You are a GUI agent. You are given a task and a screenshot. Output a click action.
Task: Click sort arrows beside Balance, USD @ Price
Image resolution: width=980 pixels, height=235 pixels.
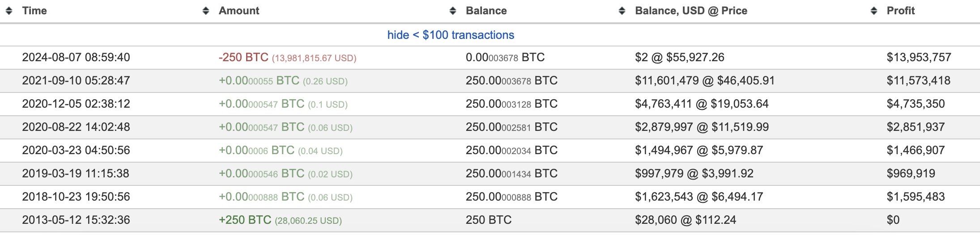point(622,11)
